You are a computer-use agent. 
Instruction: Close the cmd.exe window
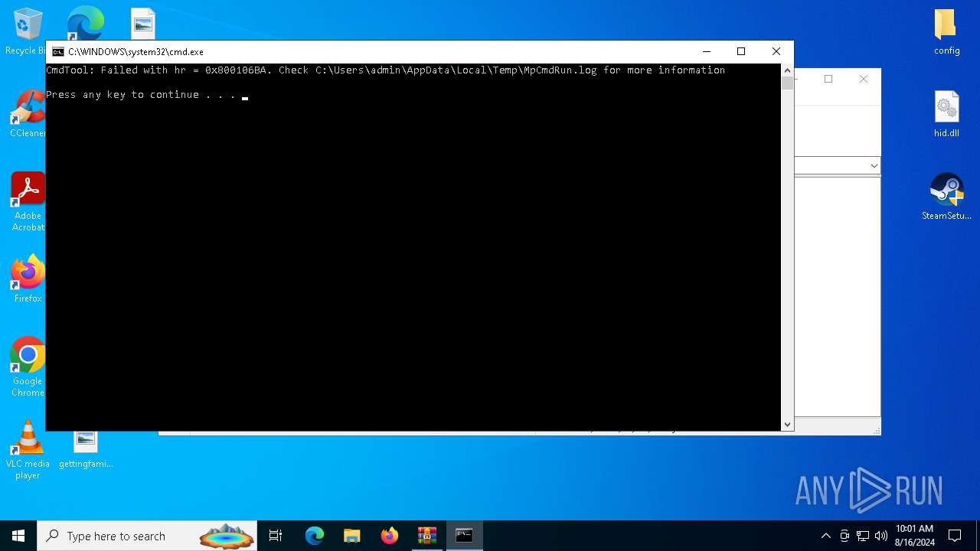pyautogui.click(x=776, y=51)
